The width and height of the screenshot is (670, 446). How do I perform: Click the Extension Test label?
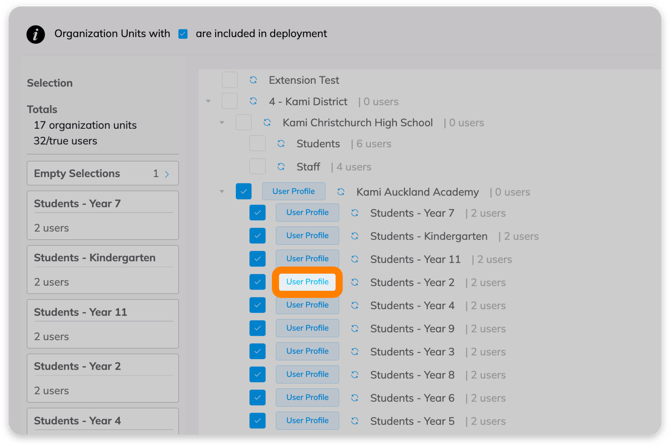304,80
